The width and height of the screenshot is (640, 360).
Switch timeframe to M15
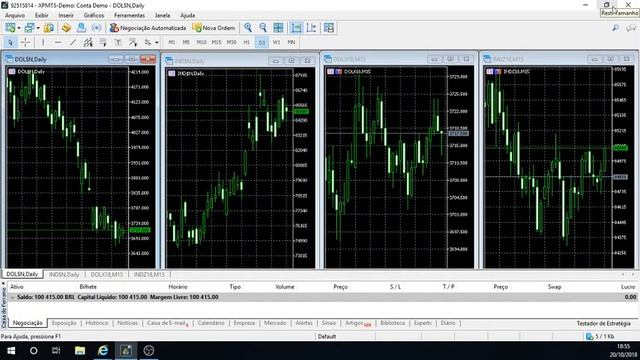[x=216, y=42]
